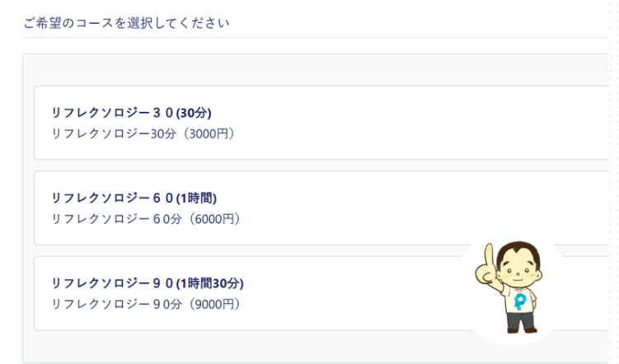The image size is (619, 364).
Task: Choose the リフレクソロジー６０ (1時間) course card
Action: 321,208
